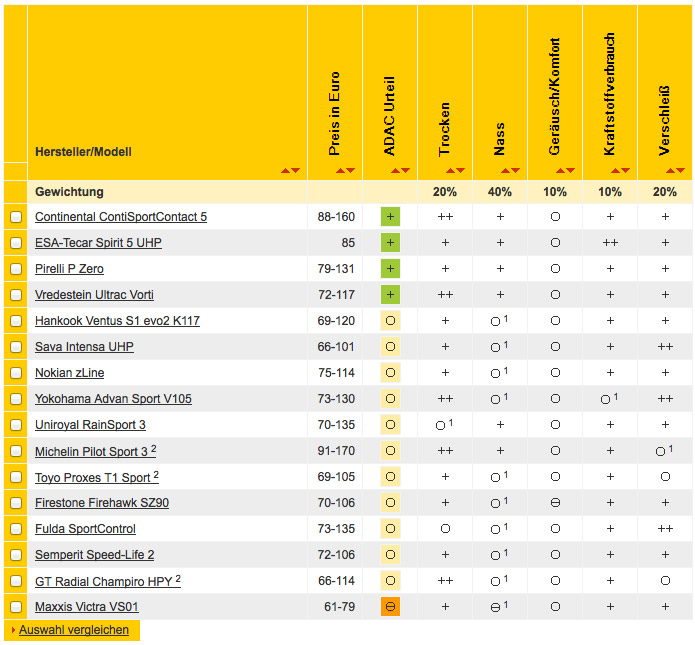This screenshot has width=695, height=645.
Task: Sort Verschleiß descending arrow
Action: [680, 171]
